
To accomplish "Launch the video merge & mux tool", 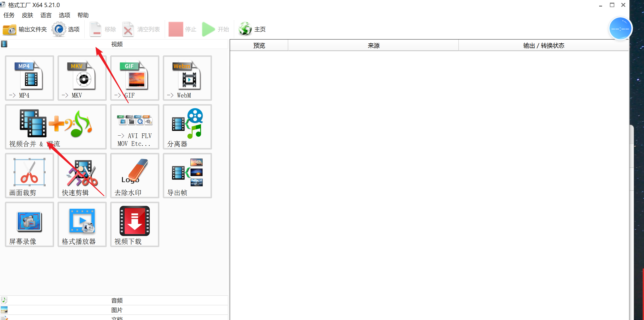I will (x=56, y=127).
